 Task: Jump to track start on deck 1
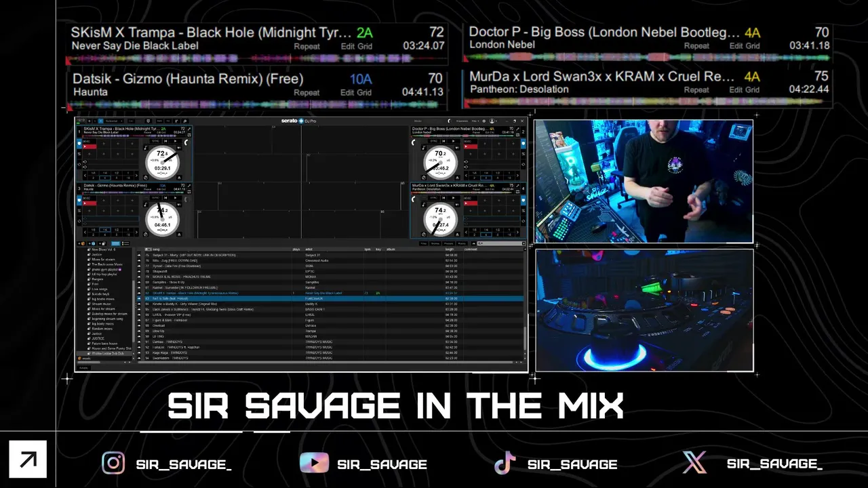coord(165,141)
